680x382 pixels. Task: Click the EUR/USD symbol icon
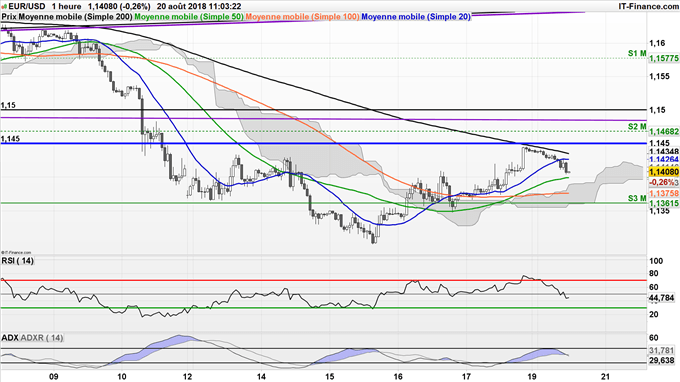(4, 6)
